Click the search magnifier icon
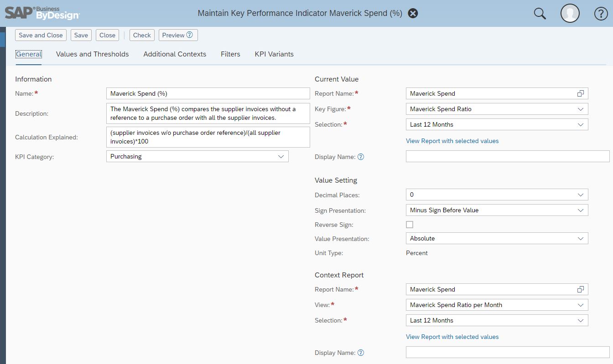 tap(540, 14)
